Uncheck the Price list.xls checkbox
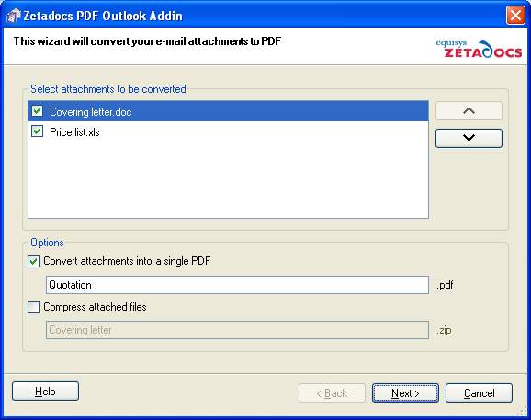The width and height of the screenshot is (531, 420). click(x=38, y=131)
